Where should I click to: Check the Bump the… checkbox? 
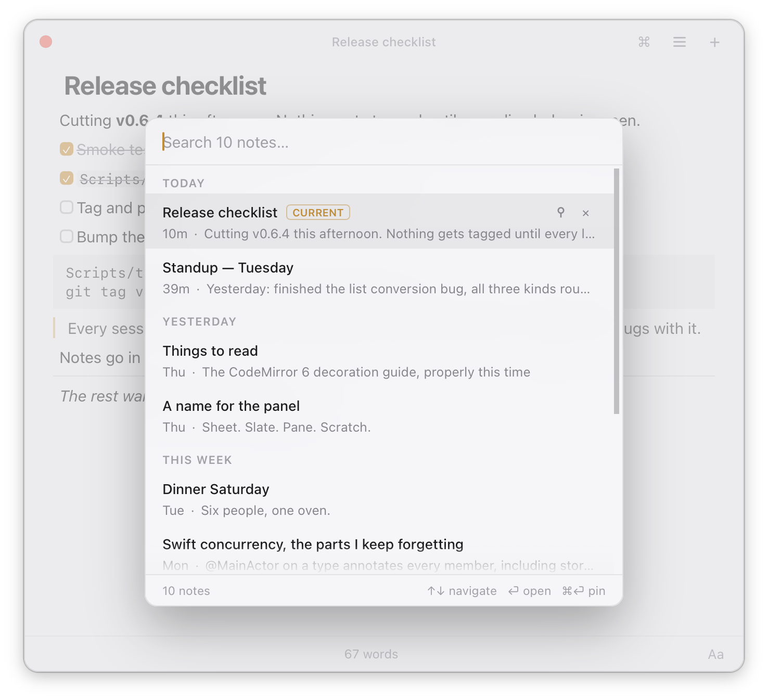pyautogui.click(x=67, y=237)
